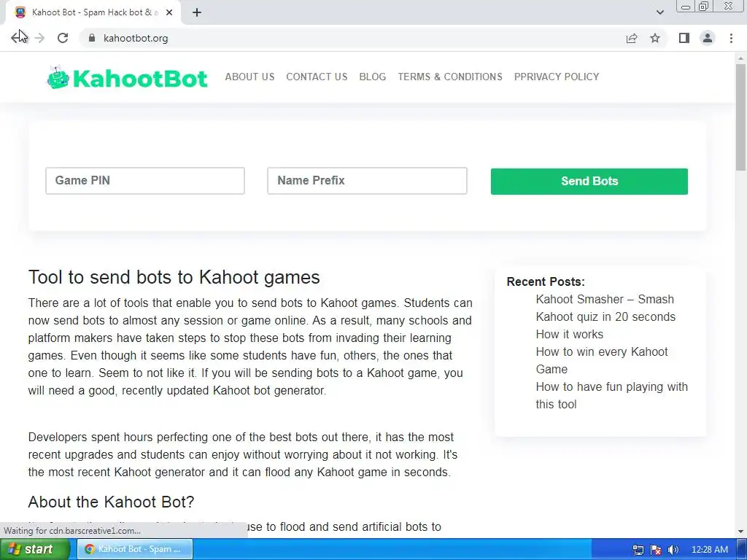Go to the BLOG section
747x560 pixels.
point(373,77)
